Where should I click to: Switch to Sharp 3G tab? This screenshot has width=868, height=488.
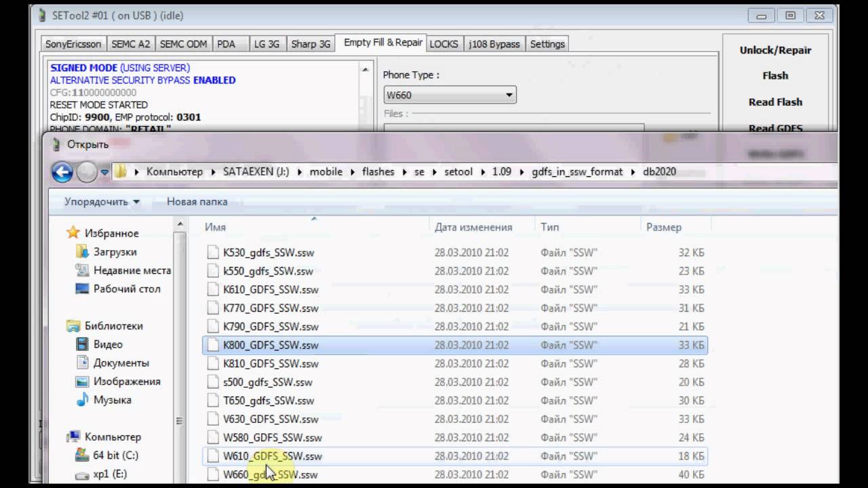(x=311, y=44)
